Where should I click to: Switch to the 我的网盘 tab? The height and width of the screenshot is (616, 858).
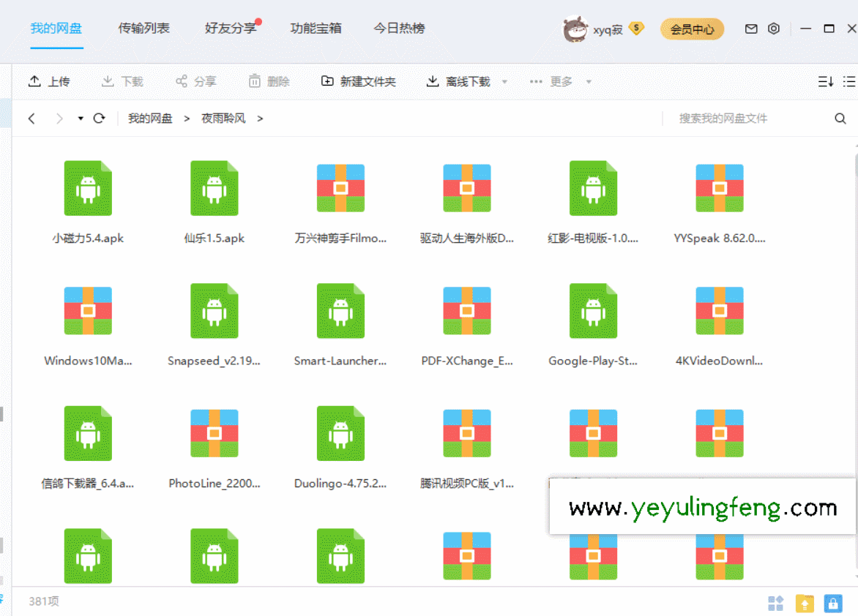(56, 29)
